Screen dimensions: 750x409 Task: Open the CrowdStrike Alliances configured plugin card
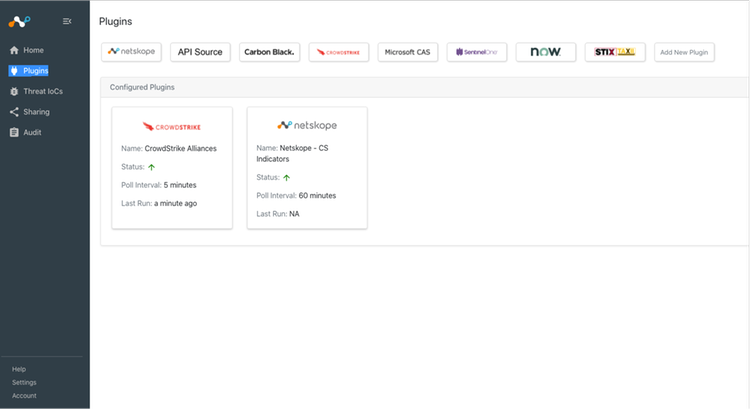tap(172, 168)
